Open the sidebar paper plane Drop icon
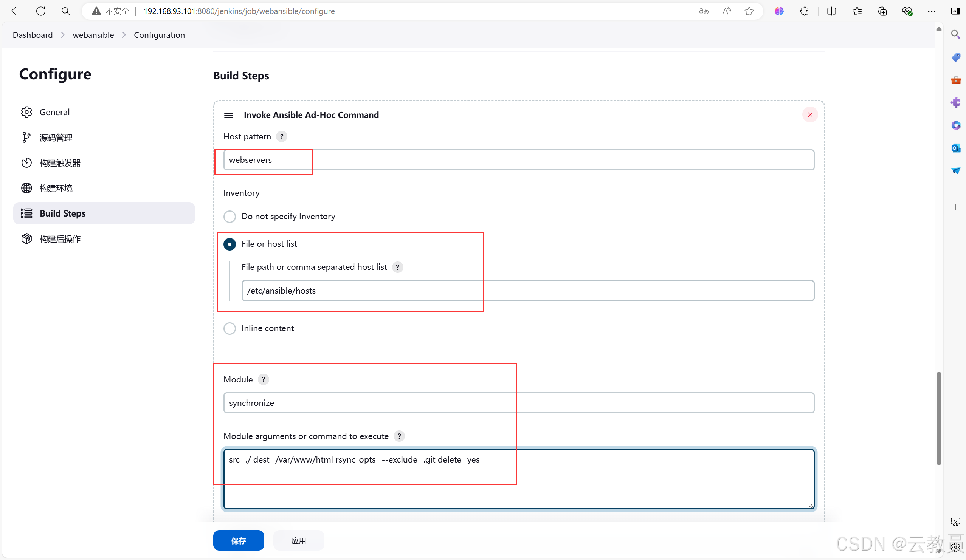 tap(956, 170)
